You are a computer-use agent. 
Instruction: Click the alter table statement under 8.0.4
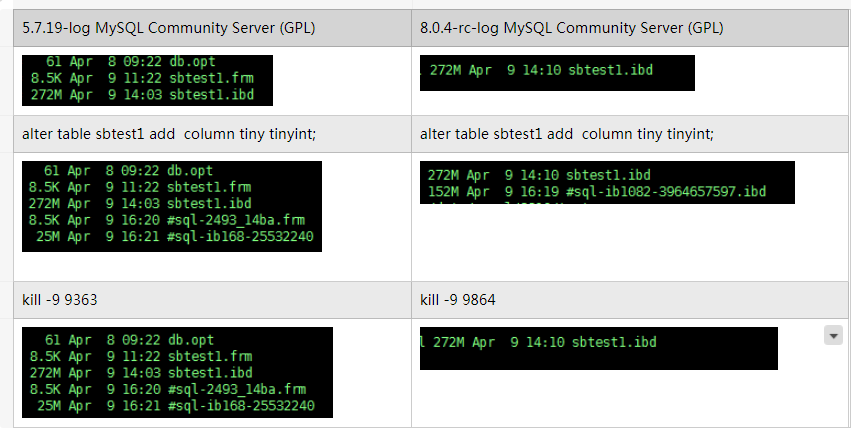click(567, 133)
